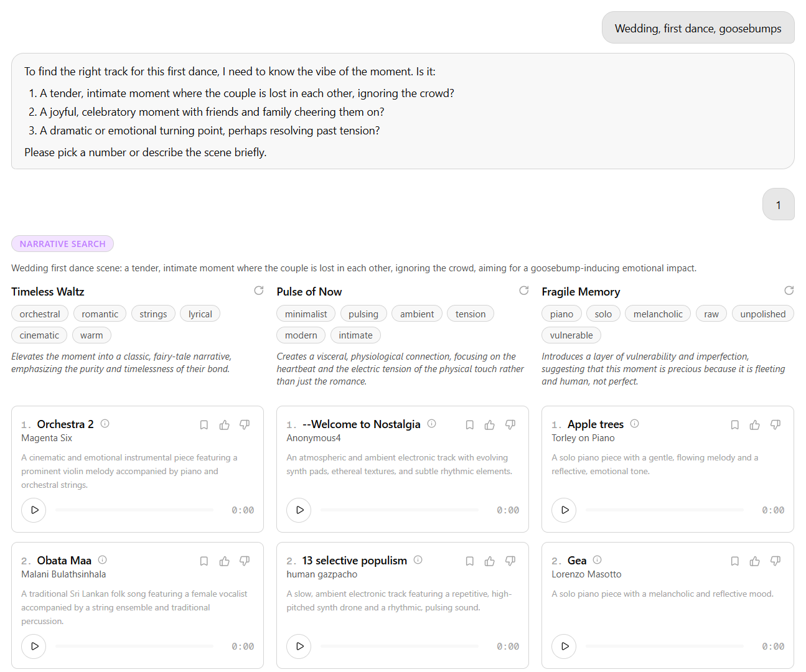This screenshot has width=806, height=672.
Task: Refresh the Timeless Waltz narrative results
Action: point(259,291)
